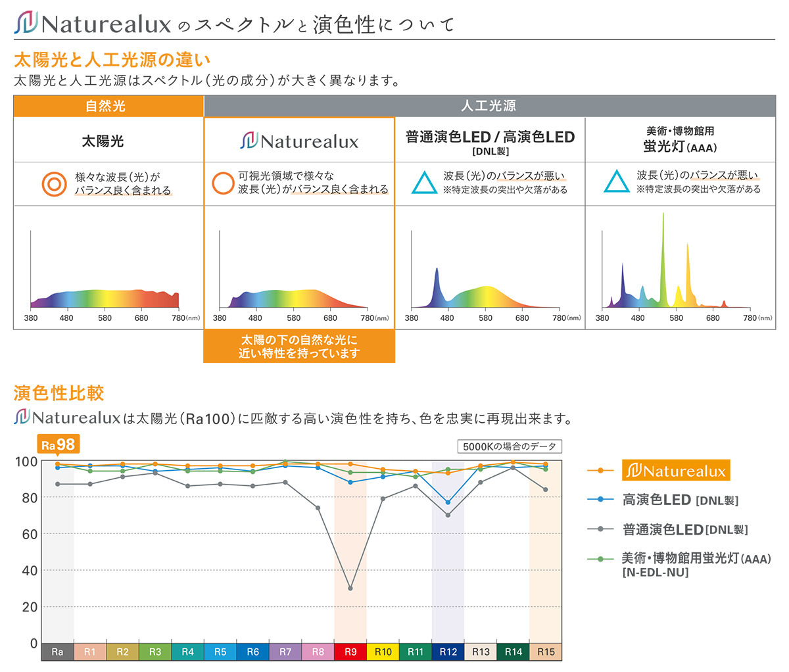Click the 美術・博物館用蛍光灯(AAA) legend entry
The image size is (789, 672).
(679, 564)
